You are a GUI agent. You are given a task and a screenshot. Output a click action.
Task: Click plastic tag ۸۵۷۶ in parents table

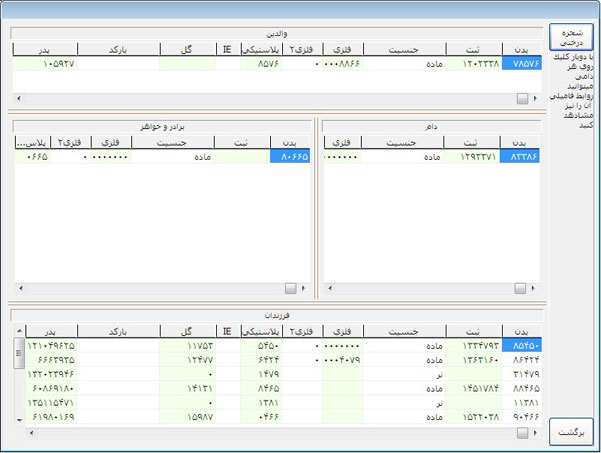point(261,64)
